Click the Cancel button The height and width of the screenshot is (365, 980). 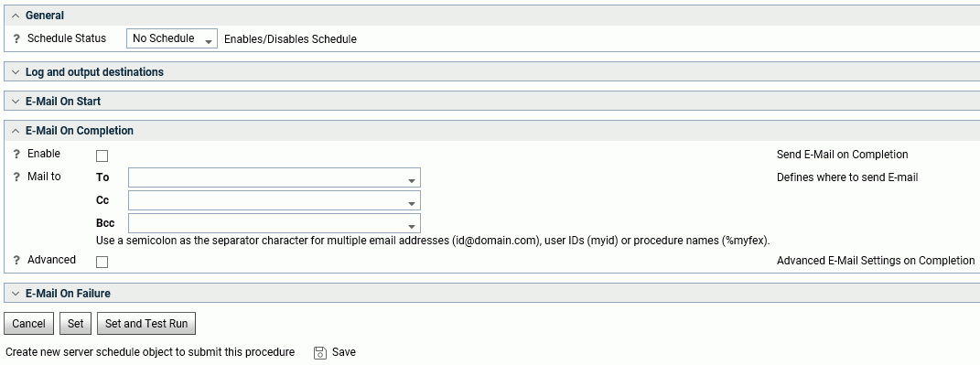point(28,324)
